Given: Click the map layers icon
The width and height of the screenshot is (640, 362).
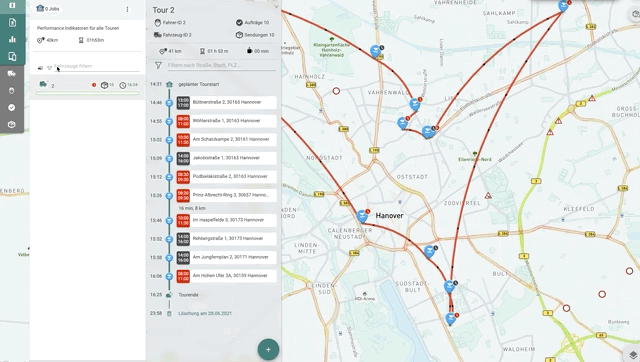Looking at the screenshot, I should [x=633, y=355].
